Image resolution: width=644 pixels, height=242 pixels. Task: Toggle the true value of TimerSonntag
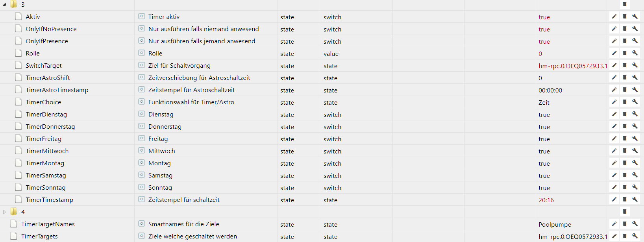[x=544, y=188]
